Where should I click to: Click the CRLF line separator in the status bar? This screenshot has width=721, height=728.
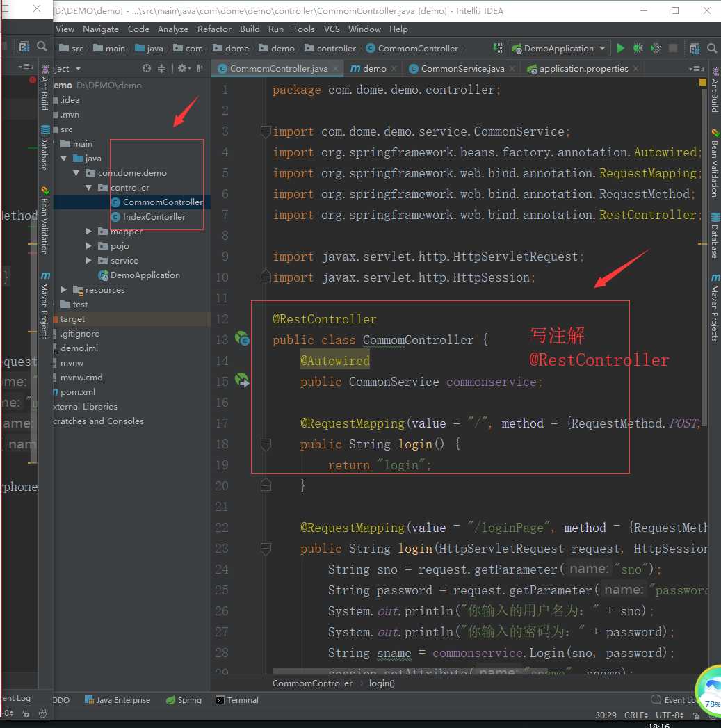coord(635,715)
